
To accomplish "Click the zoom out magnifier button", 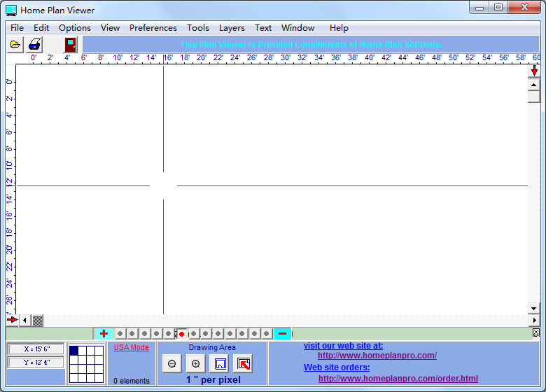I will tap(171, 364).
